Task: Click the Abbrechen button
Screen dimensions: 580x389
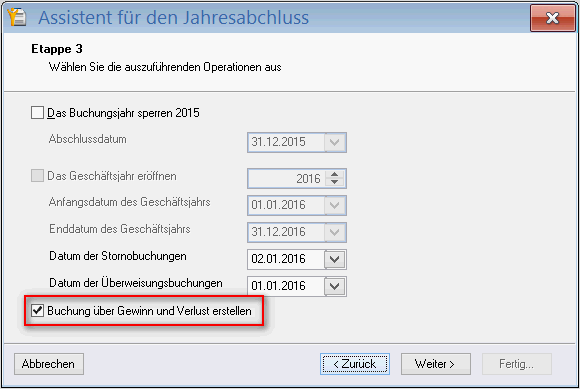Action: (x=49, y=364)
